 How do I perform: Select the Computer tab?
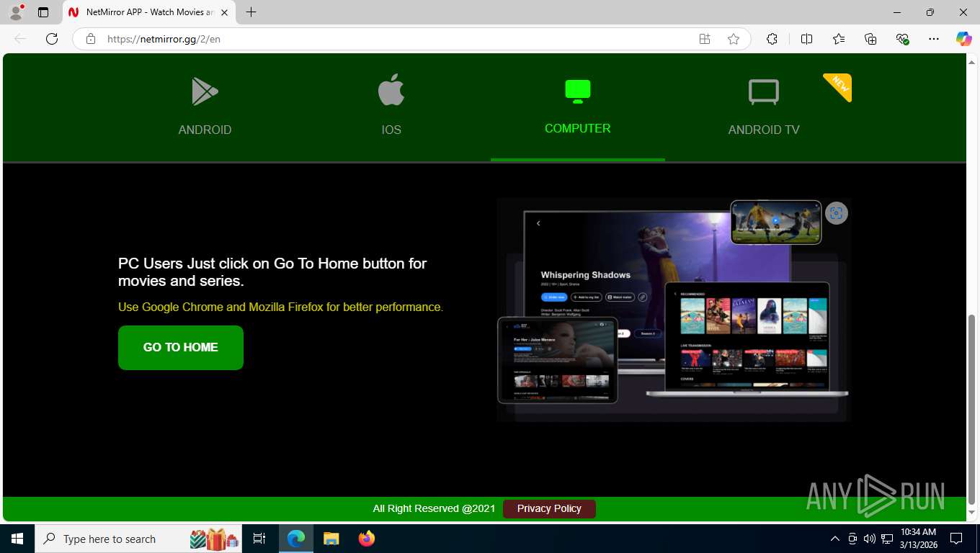578,107
